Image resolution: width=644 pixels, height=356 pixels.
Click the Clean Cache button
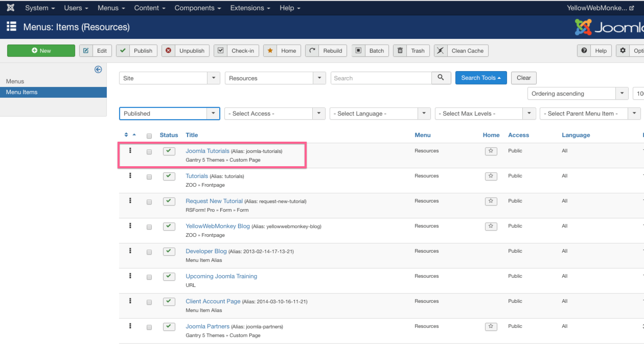coord(461,51)
